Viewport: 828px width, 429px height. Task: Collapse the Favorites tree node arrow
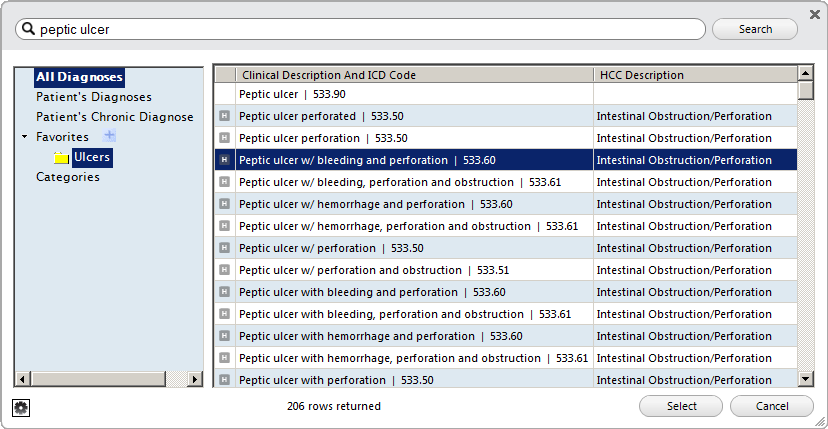pos(25,137)
